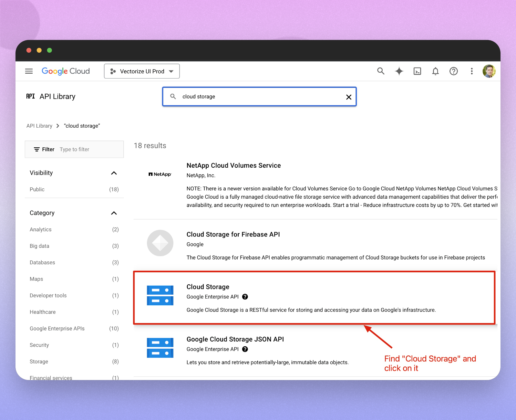Open the hamburger navigation menu

29,71
